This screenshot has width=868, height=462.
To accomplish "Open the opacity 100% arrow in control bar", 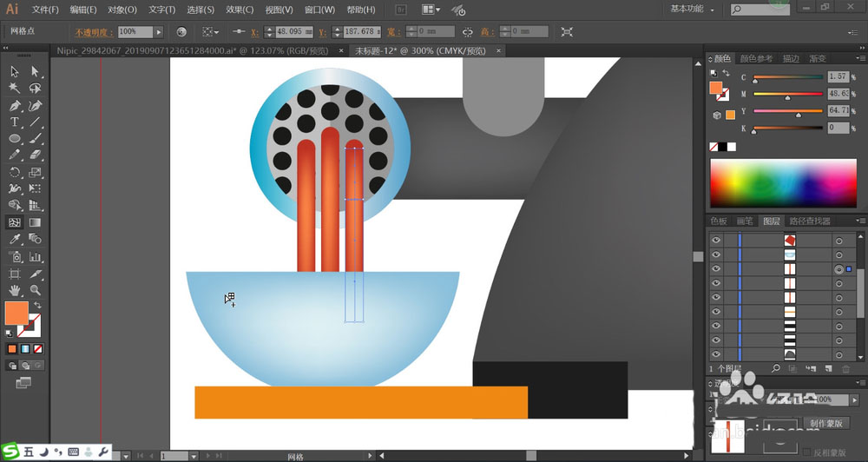I will pyautogui.click(x=159, y=32).
